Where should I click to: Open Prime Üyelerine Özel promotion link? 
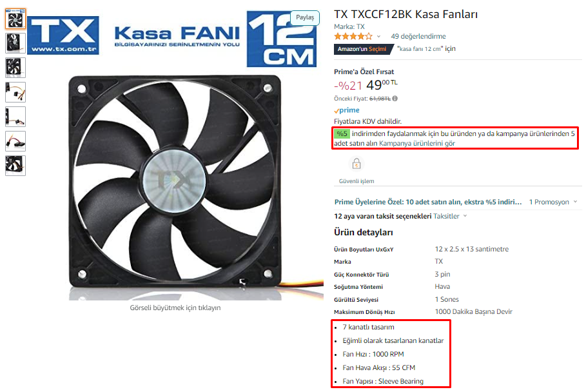[428, 202]
